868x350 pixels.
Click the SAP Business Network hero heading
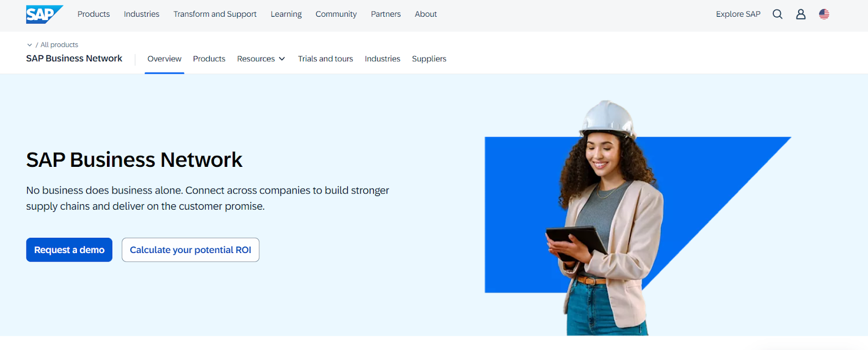134,160
